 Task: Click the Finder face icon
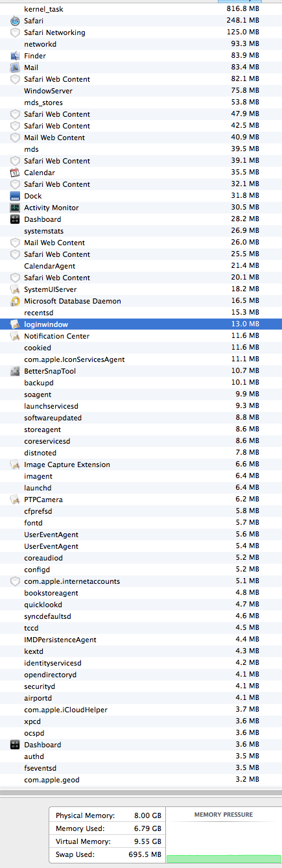point(16,56)
